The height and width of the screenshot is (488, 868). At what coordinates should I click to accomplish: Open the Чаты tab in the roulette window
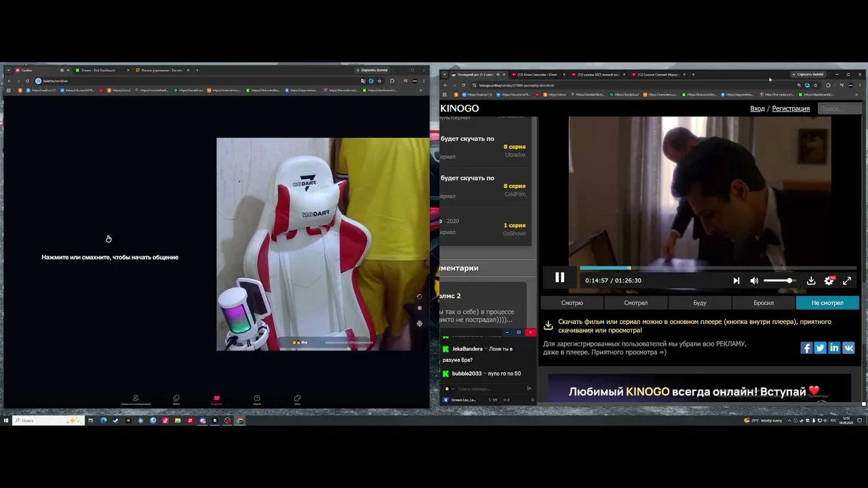pos(297,400)
